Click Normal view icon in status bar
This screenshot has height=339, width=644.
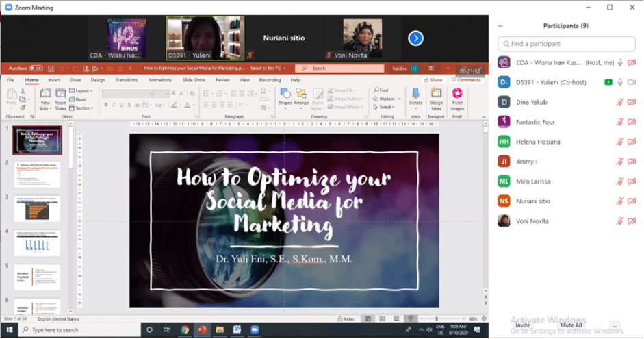(368, 319)
